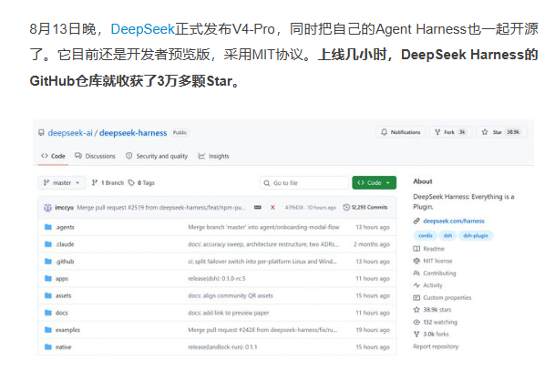
Task: Fork the repository with the Fork button
Action: point(449,132)
